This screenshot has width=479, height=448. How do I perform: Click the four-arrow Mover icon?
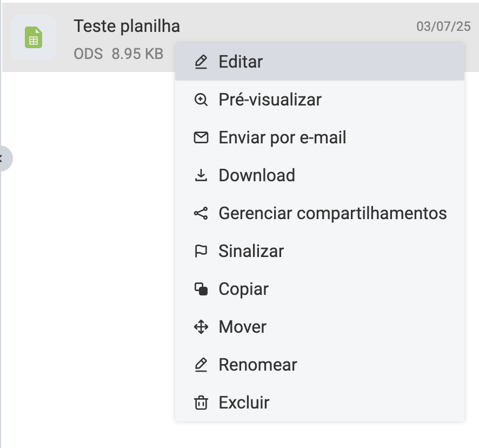click(201, 327)
